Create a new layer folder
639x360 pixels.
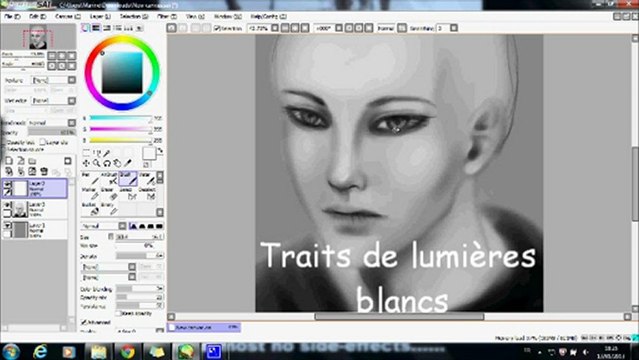[x=32, y=161]
